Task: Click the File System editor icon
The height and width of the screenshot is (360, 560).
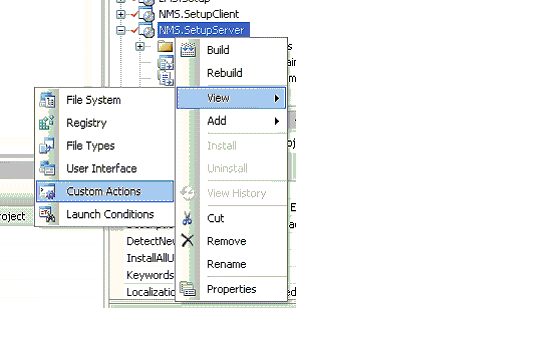Action: pos(47,100)
